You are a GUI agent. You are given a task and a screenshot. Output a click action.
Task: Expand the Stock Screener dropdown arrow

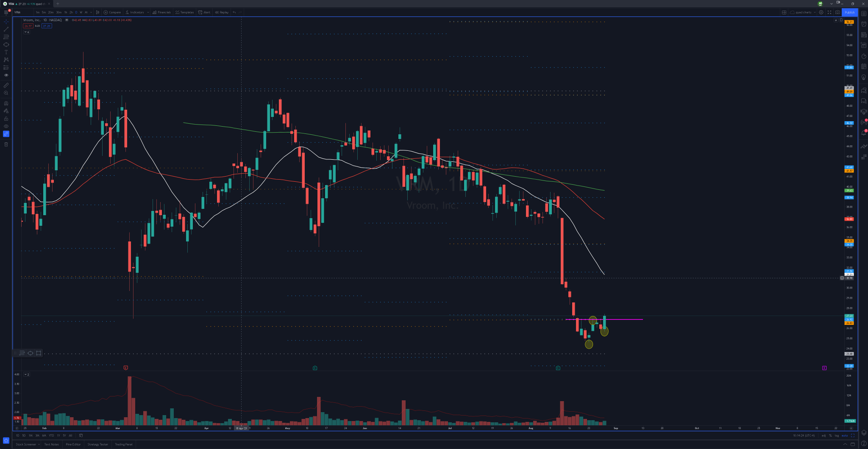tap(39, 444)
